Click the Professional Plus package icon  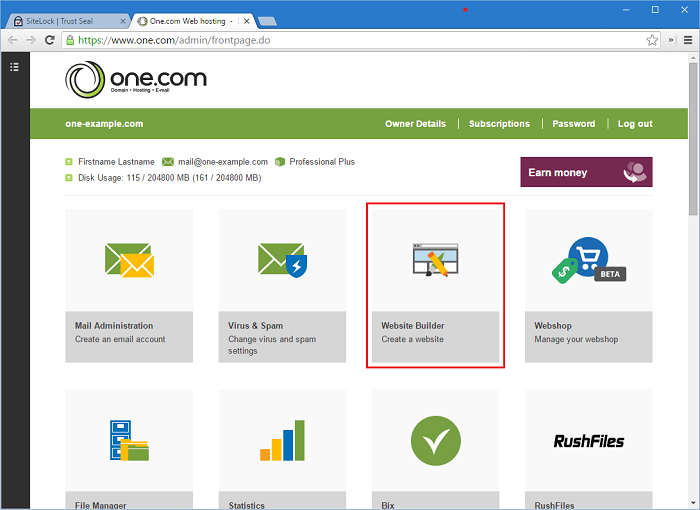280,162
